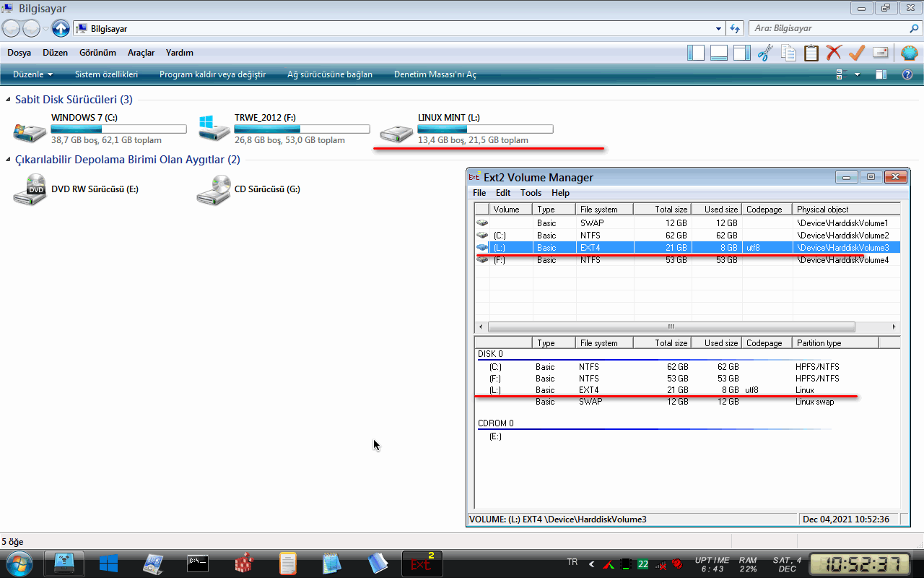Open the view options dropdown arrow
This screenshot has width=924, height=578.
pos(857,74)
